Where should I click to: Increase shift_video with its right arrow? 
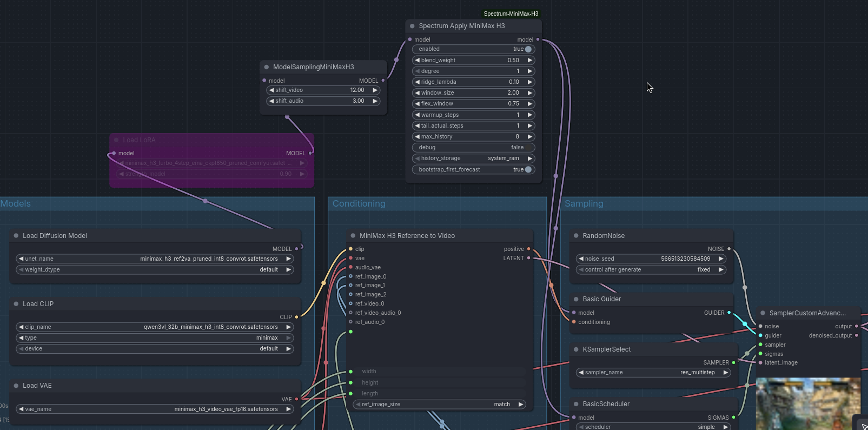375,90
